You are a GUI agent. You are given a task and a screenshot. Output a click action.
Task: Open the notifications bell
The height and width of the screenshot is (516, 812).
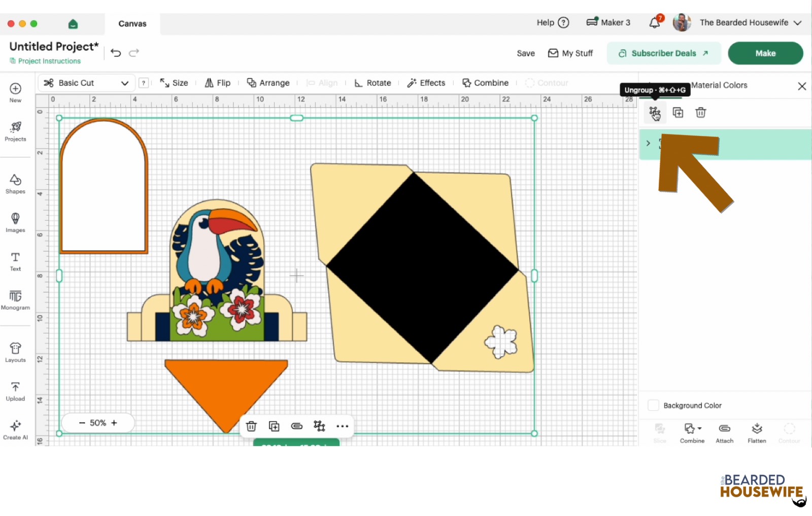(x=656, y=22)
